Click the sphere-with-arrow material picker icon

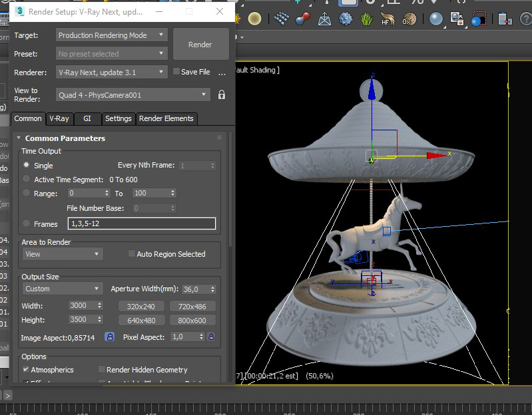point(457,19)
